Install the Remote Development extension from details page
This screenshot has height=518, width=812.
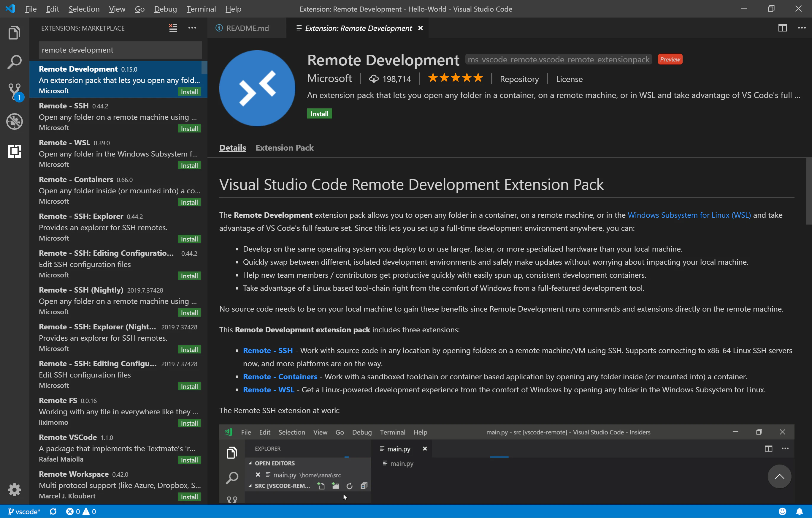coord(319,114)
